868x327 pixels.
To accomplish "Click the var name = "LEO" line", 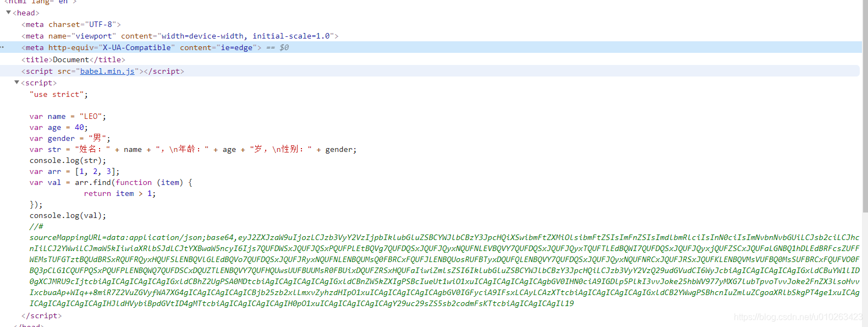I will click(68, 116).
